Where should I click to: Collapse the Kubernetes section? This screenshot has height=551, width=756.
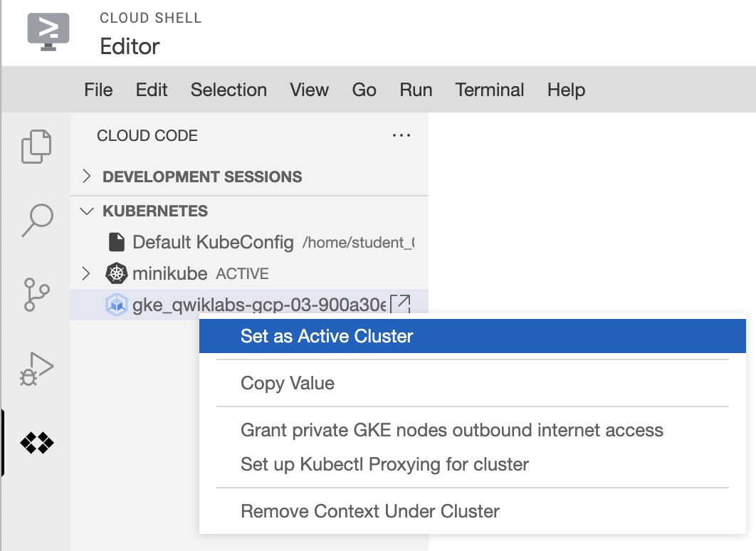pyautogui.click(x=87, y=211)
